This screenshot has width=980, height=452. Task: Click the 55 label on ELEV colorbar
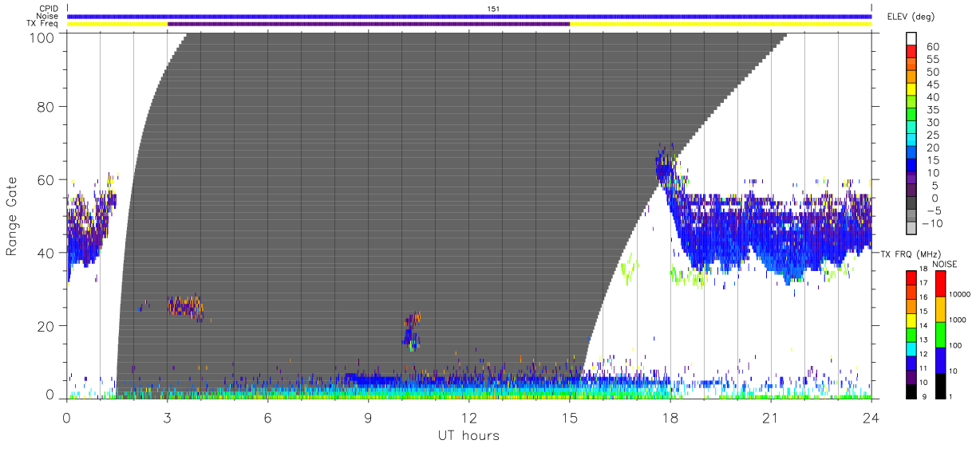pyautogui.click(x=931, y=60)
